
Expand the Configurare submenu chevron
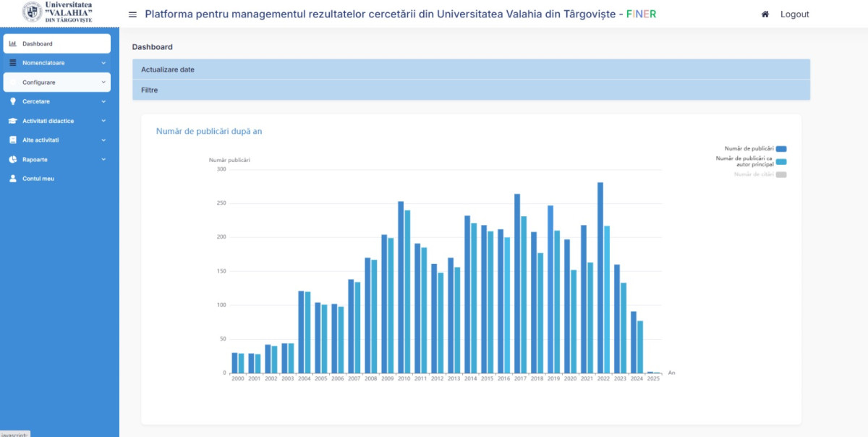coord(103,82)
